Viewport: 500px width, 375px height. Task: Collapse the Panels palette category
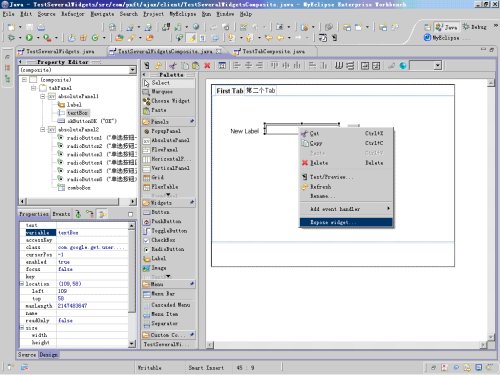(x=169, y=122)
